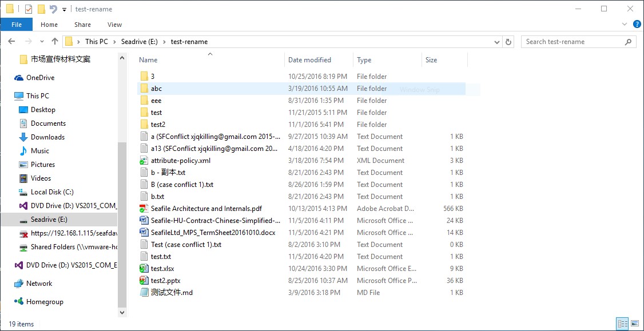This screenshot has height=331, width=644.
Task: Click Properties icon in Quick Access Toolbar
Action: (x=29, y=9)
